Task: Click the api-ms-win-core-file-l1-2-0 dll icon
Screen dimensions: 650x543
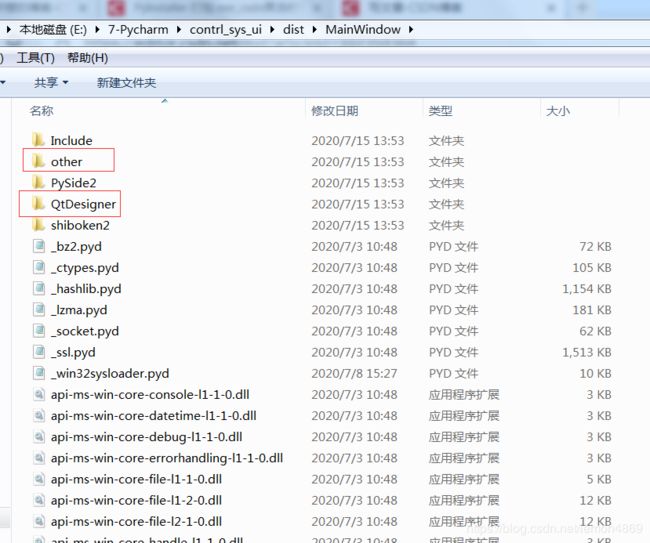Action: pyautogui.click(x=39, y=500)
